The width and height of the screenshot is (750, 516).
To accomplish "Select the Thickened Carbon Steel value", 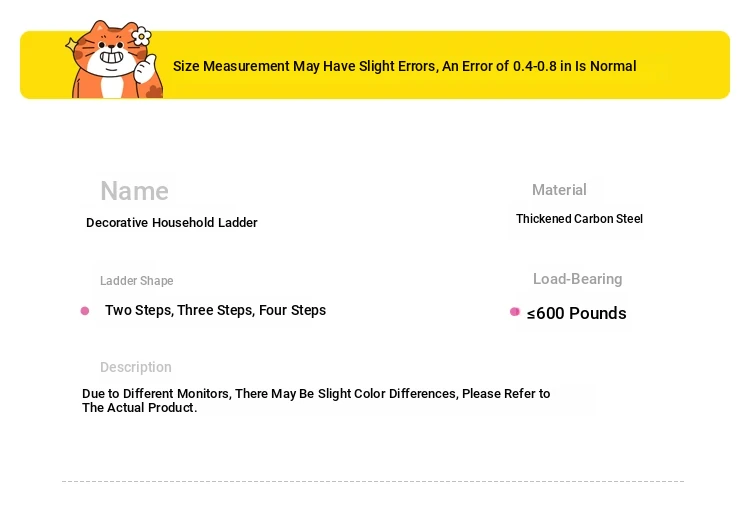I will pos(579,219).
